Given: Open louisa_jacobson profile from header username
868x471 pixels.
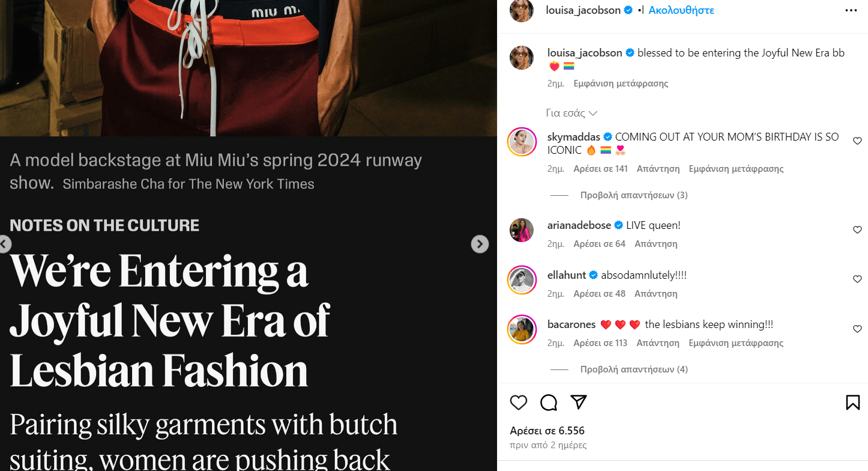Looking at the screenshot, I should click(583, 10).
